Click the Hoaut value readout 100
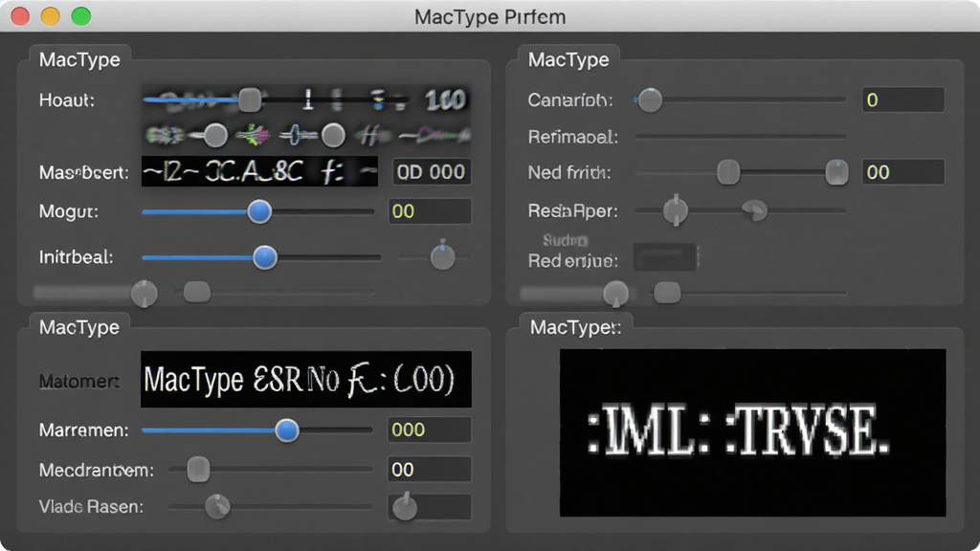This screenshot has width=980, height=551. pyautogui.click(x=445, y=99)
